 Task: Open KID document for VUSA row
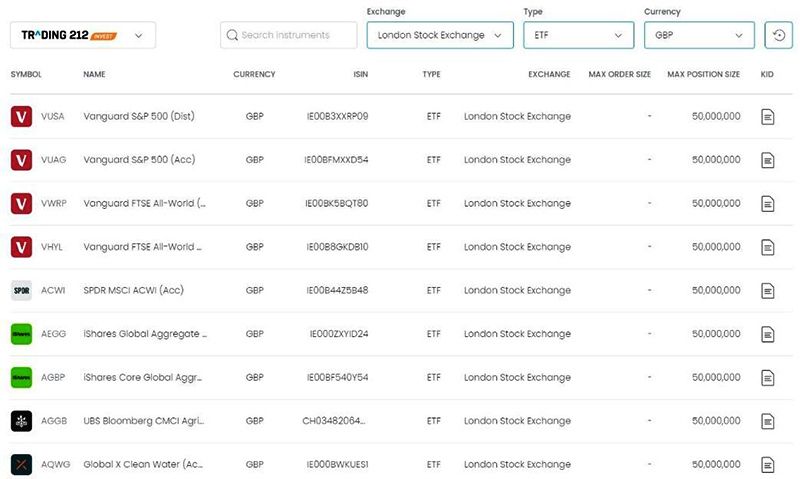click(767, 117)
